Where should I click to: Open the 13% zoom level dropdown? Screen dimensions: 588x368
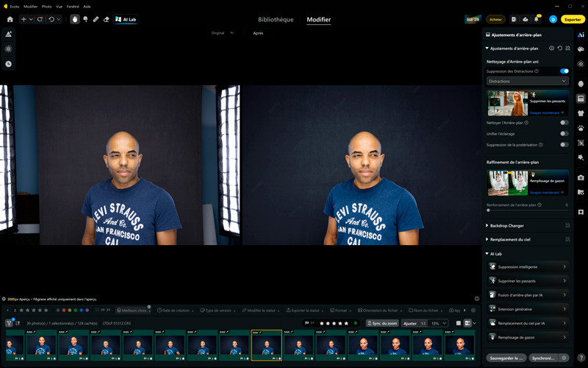[x=438, y=323]
